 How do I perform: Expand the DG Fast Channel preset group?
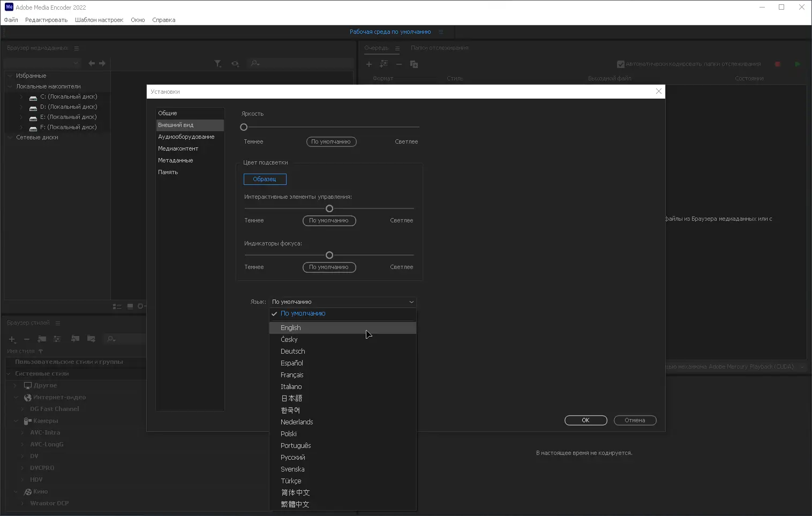pos(22,409)
